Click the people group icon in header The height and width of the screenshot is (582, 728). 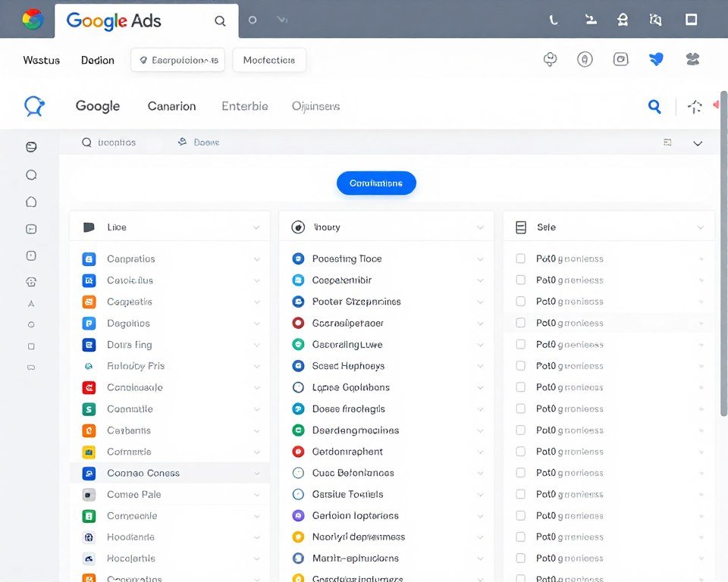tap(692, 59)
